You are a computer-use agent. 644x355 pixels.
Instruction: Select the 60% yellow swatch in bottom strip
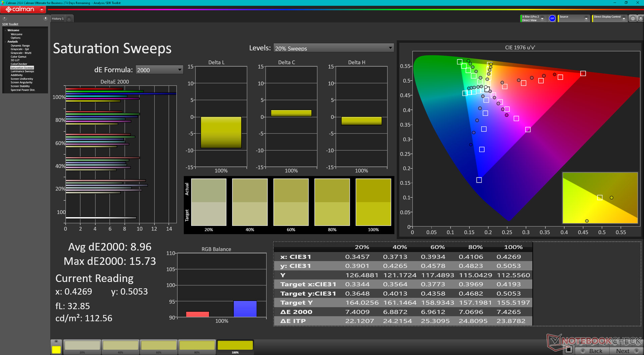click(x=159, y=347)
